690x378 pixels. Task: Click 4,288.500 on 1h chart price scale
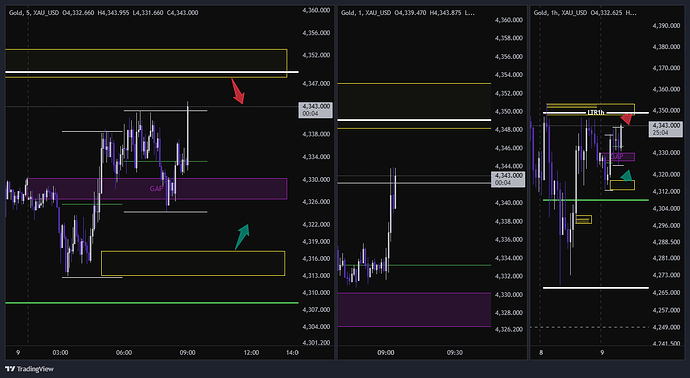pyautogui.click(x=667, y=242)
